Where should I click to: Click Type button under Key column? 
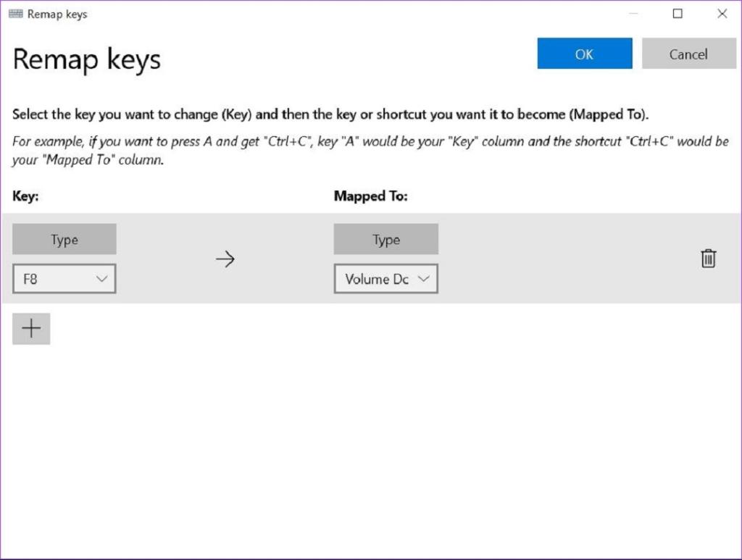coord(64,239)
